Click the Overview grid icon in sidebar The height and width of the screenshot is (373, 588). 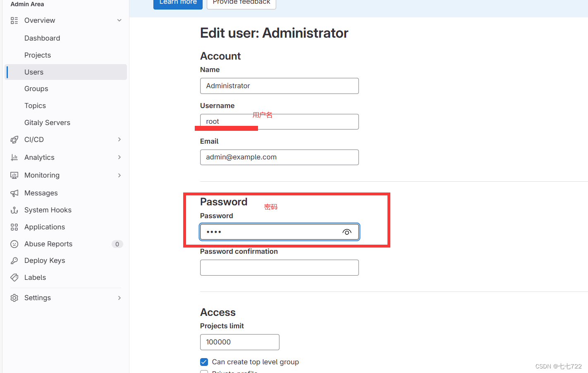[x=14, y=20]
